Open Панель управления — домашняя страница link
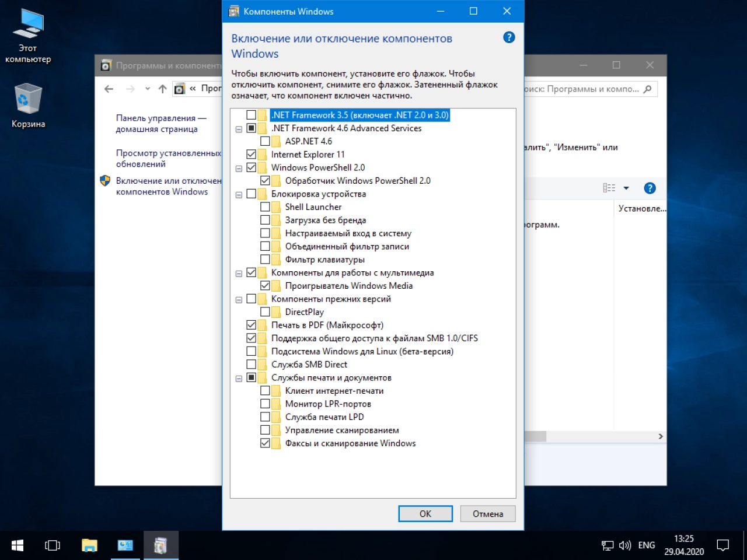Screen dimensions: 747x560 tap(161, 124)
